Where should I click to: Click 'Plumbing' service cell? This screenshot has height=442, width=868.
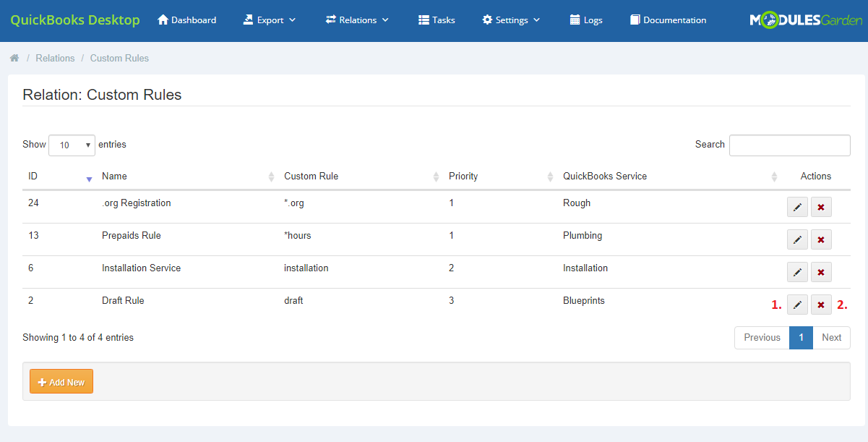(583, 236)
